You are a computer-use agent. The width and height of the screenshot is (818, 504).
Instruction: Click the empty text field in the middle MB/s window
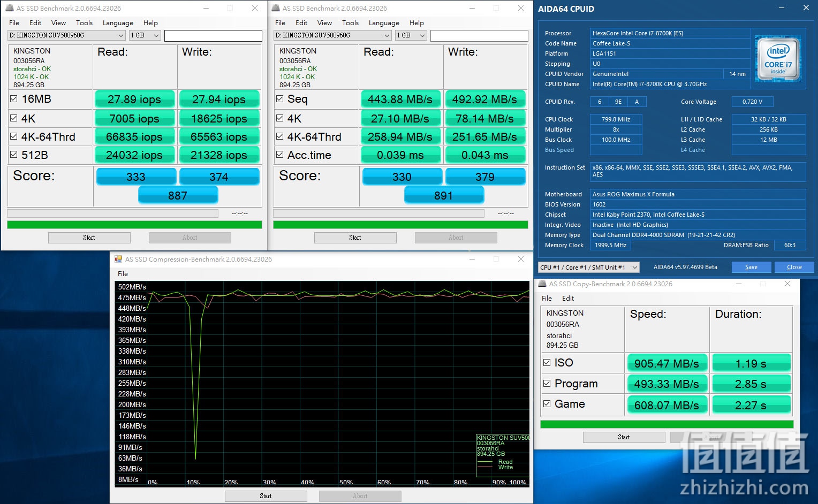tap(479, 35)
